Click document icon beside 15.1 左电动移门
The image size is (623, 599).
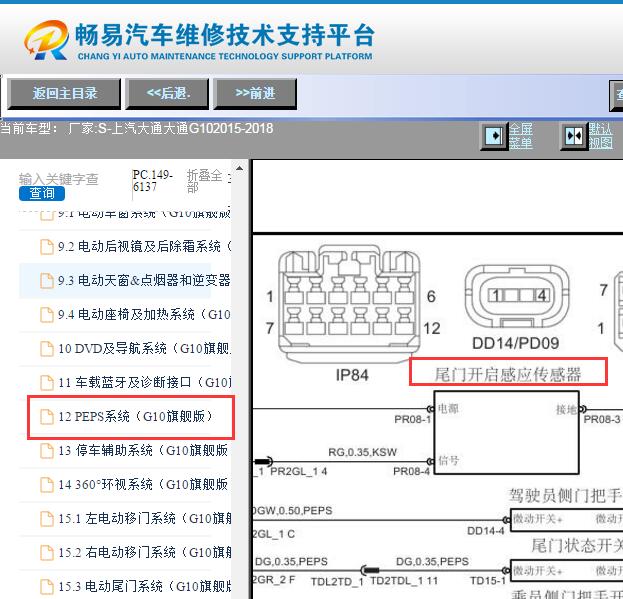tap(47, 519)
